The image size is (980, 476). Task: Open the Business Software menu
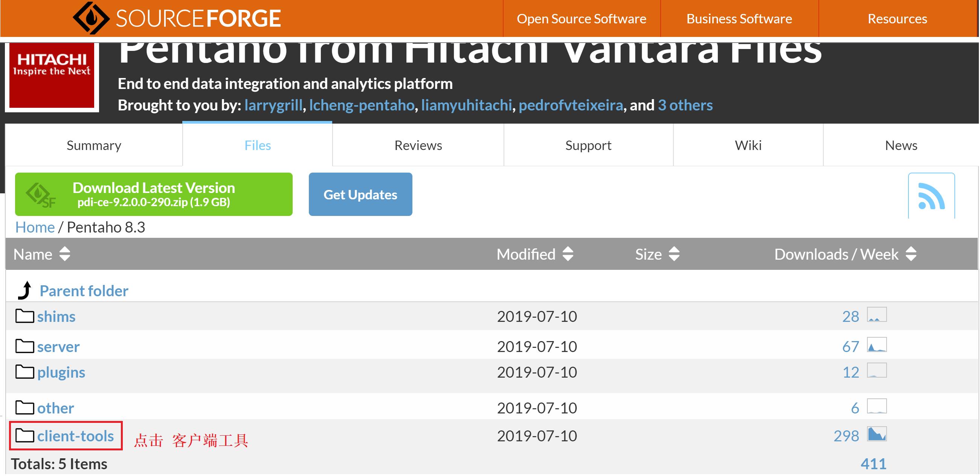tap(739, 19)
